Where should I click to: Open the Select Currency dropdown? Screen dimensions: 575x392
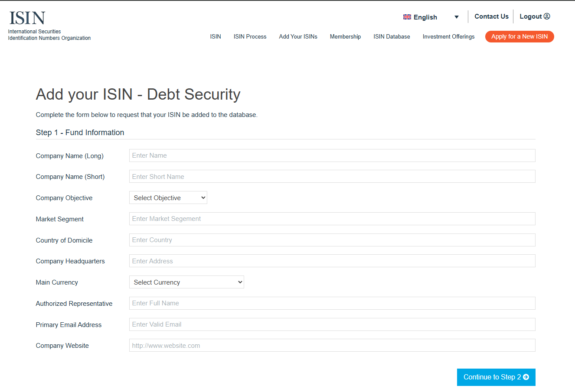coord(186,282)
